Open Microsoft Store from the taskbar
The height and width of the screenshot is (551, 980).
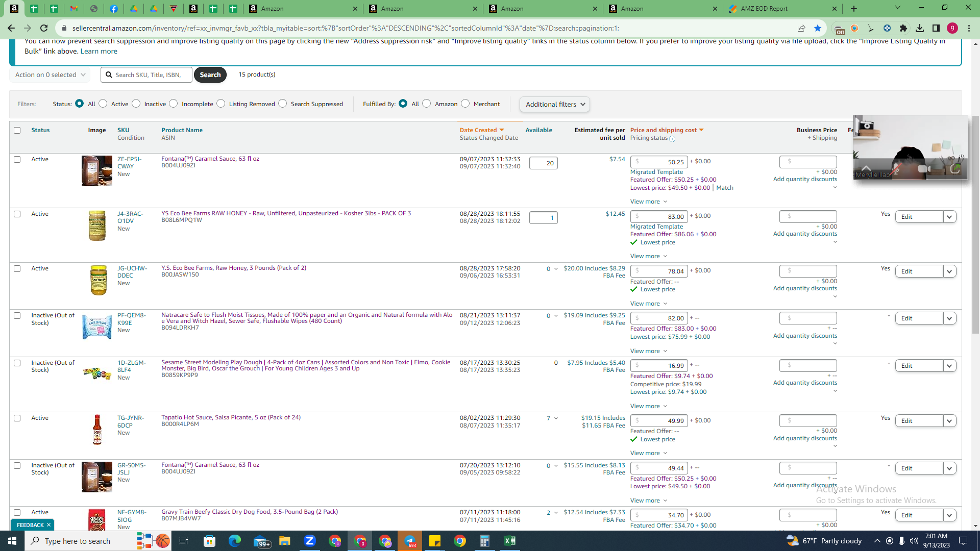coord(210,541)
